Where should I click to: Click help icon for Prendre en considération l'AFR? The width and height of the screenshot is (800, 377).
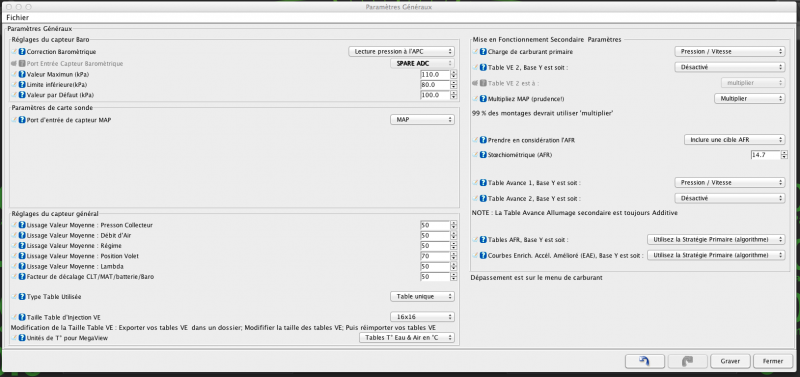pyautogui.click(x=483, y=140)
